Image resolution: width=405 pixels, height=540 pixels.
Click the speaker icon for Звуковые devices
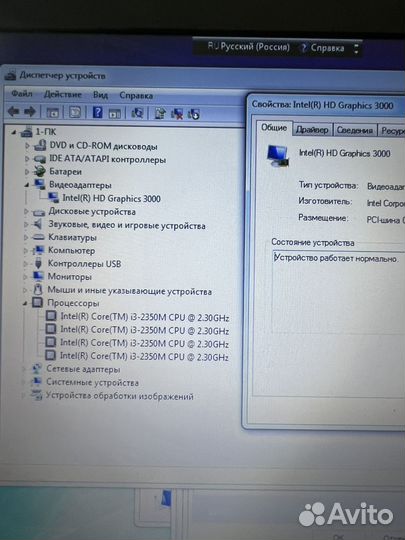pos(38,225)
